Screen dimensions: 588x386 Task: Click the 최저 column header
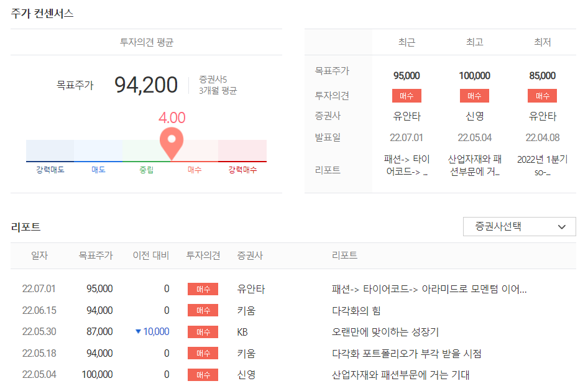[x=542, y=42]
